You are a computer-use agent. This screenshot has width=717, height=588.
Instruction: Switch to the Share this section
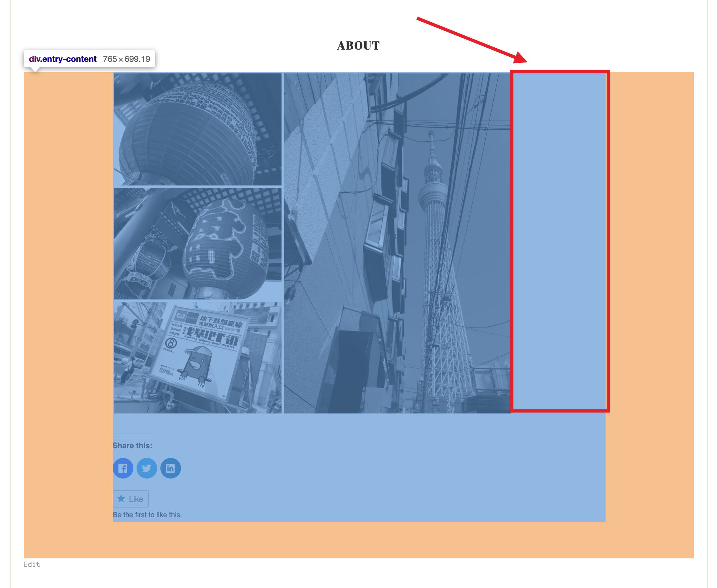132,445
